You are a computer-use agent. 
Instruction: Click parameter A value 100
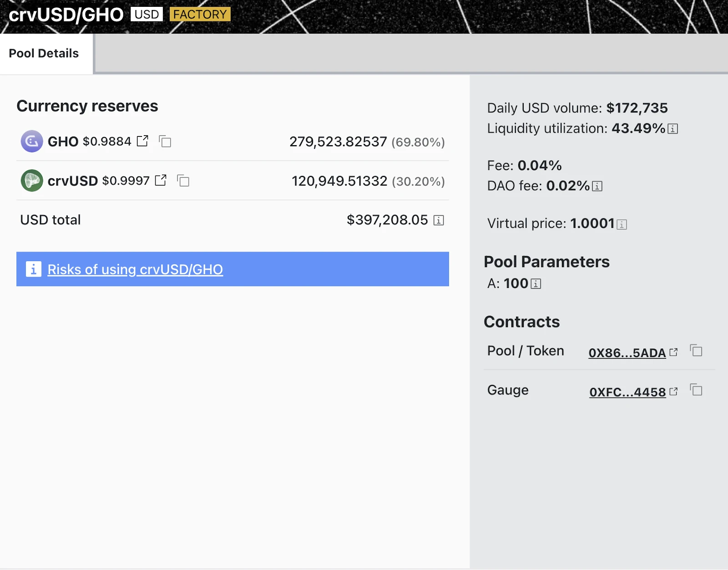(516, 284)
